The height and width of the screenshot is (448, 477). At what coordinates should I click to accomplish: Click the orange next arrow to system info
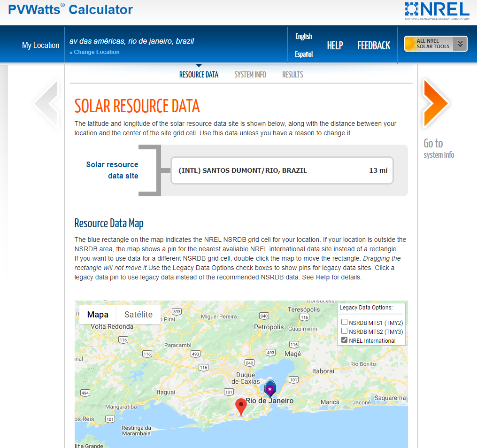(x=435, y=103)
